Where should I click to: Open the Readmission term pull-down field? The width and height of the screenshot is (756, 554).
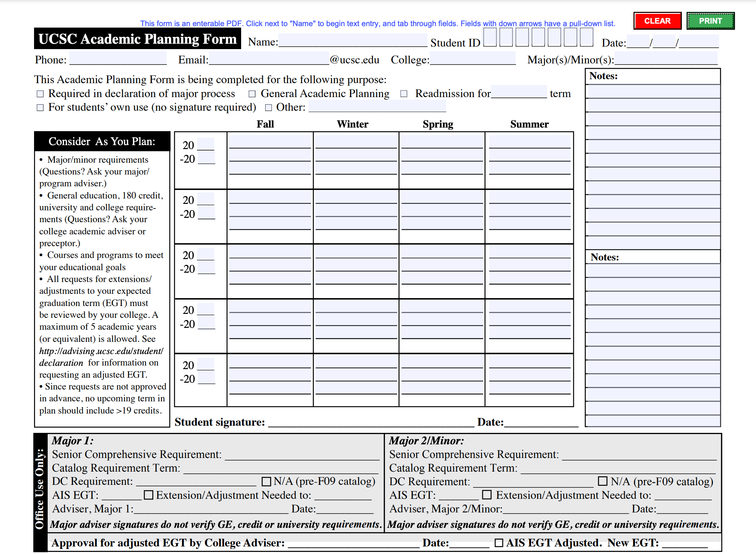click(x=519, y=91)
